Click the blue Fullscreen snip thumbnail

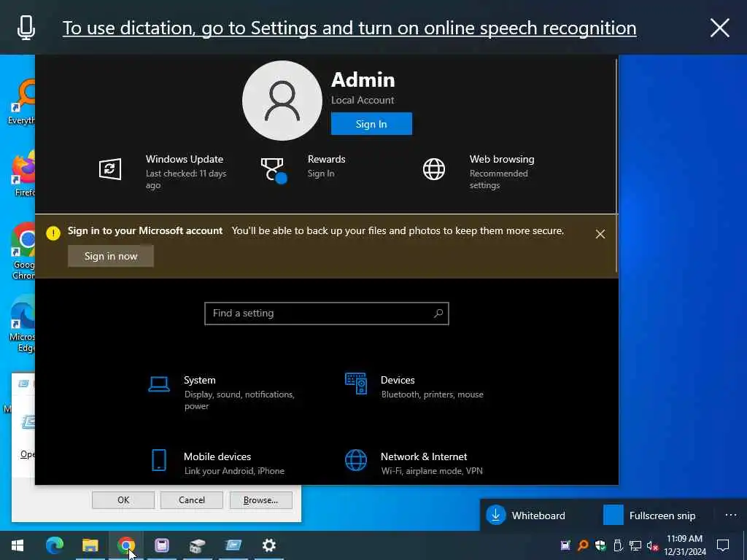613,516
